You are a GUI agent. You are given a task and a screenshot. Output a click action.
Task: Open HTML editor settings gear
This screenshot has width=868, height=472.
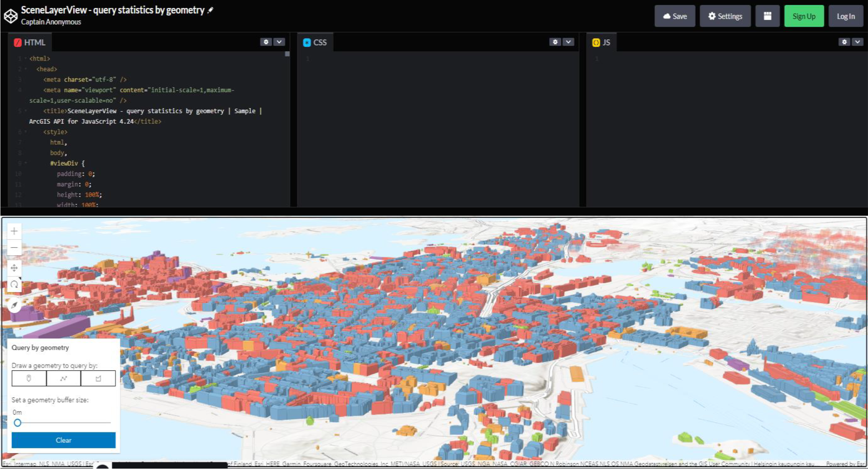[266, 42]
